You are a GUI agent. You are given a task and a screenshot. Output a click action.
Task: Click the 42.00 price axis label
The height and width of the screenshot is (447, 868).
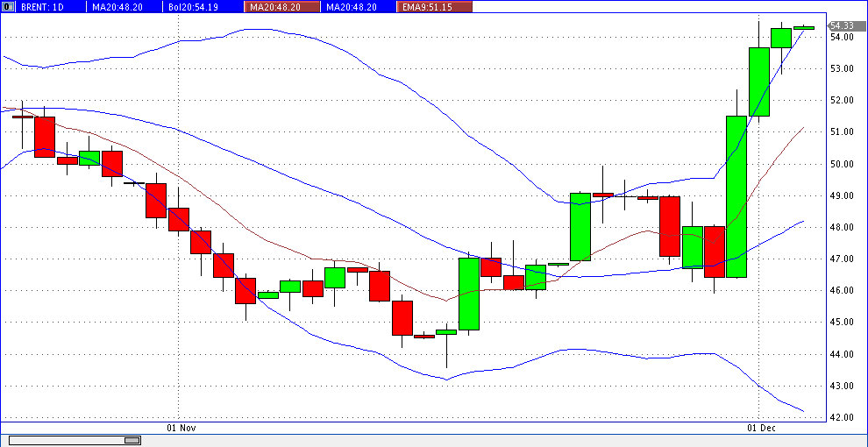point(842,418)
